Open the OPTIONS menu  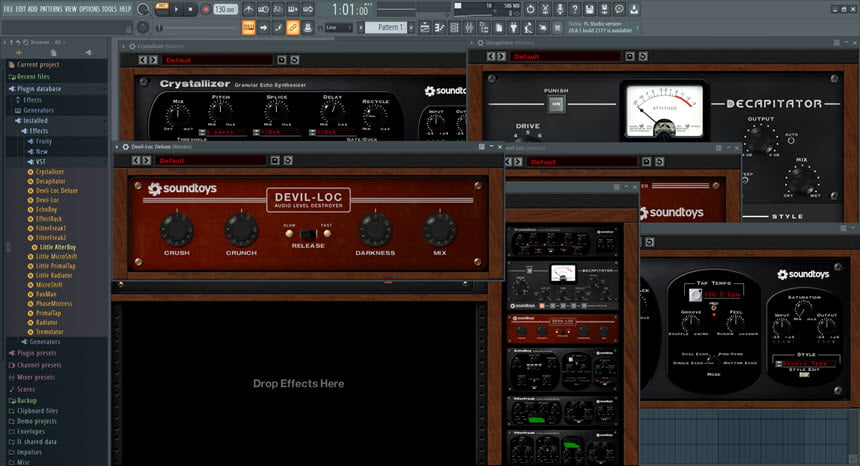point(90,9)
